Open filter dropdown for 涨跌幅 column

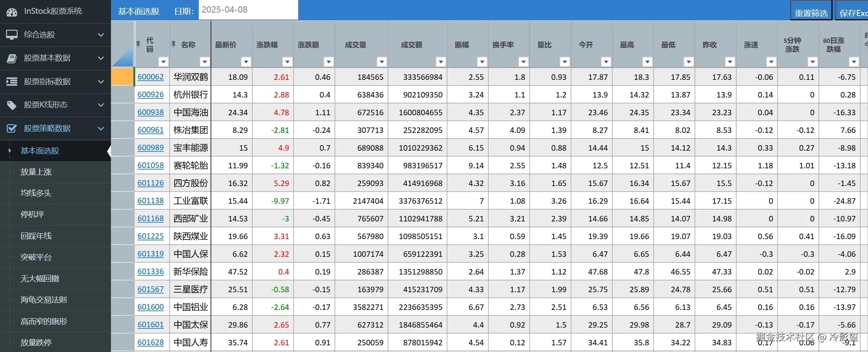(x=287, y=62)
